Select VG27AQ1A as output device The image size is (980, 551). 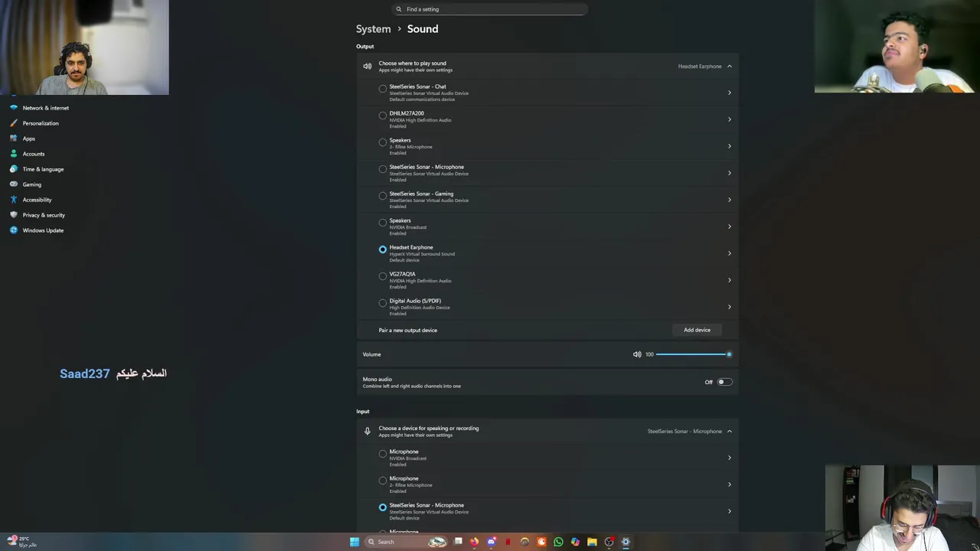(383, 276)
